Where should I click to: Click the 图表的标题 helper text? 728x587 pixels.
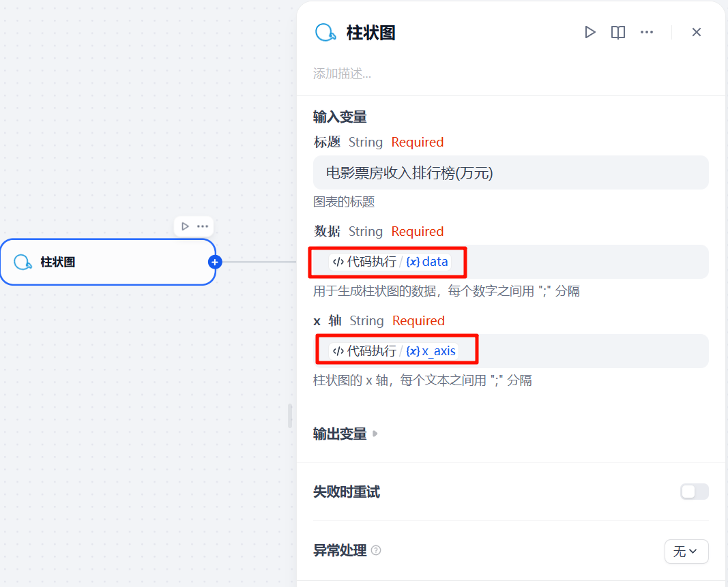[344, 202]
